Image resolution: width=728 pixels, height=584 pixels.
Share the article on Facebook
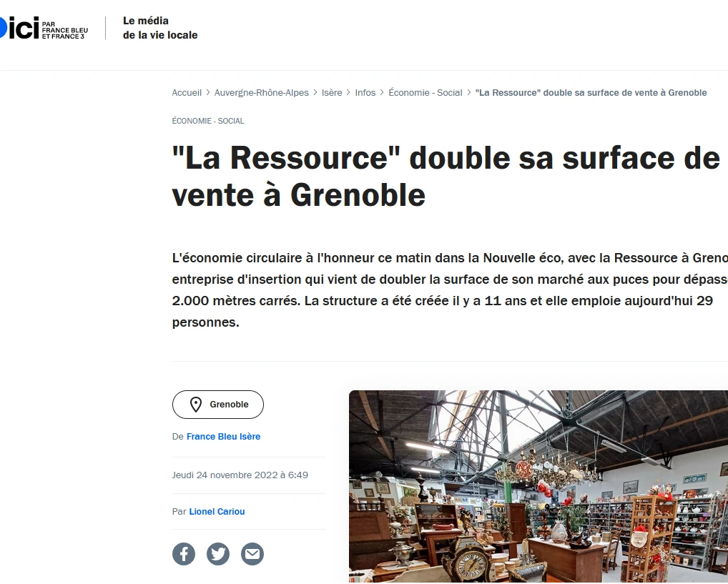click(183, 554)
